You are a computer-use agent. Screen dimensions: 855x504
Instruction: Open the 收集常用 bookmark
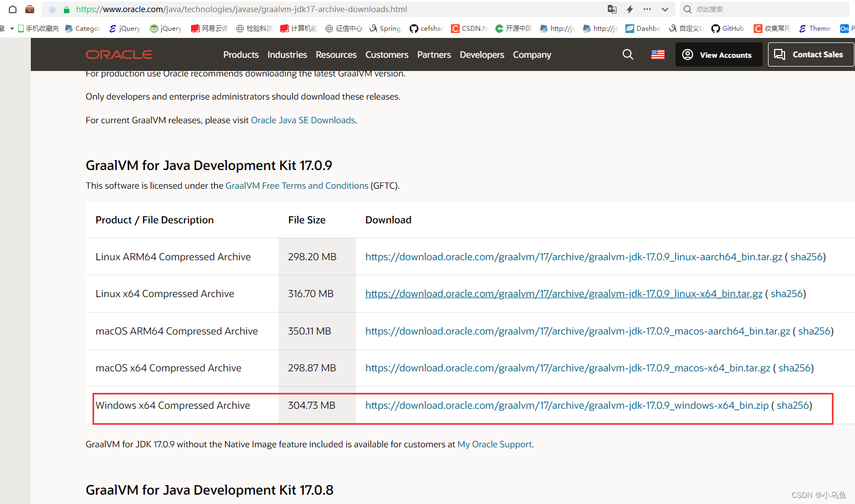[x=772, y=29]
